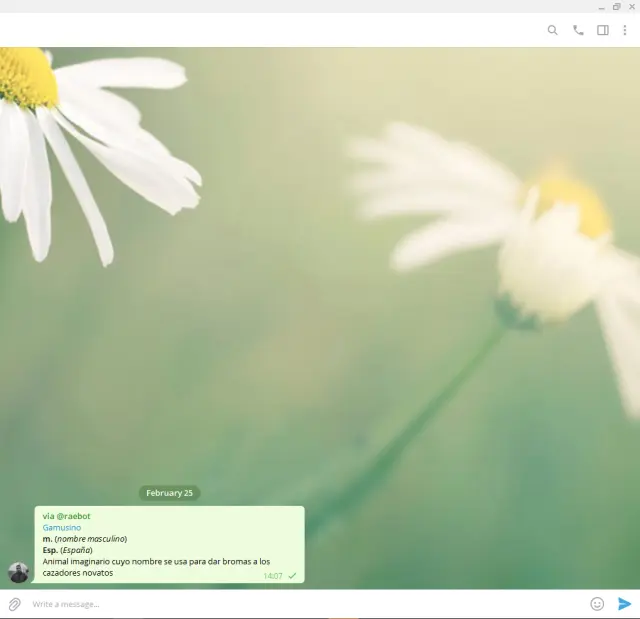Screen dimensions: 640x619
Task: Click the message sent checkmark
Action: point(292,576)
